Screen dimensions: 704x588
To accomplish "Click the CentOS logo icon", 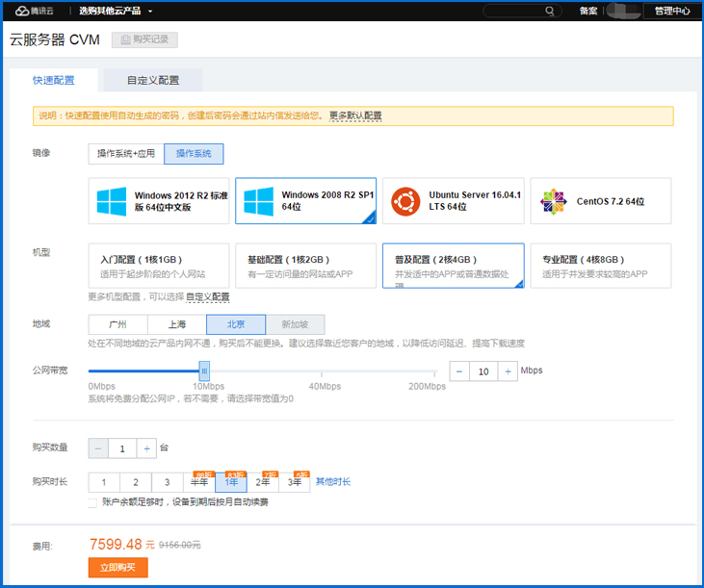I will click(553, 201).
